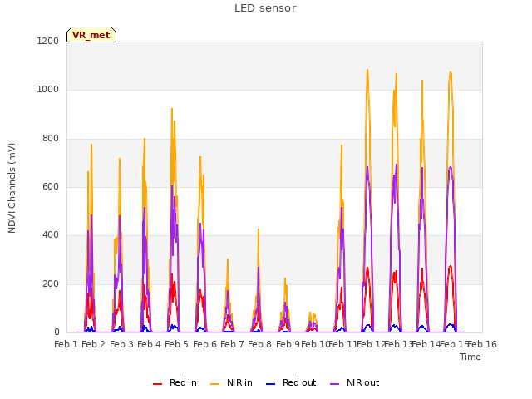
Task: Click the orange NIR in legend swatch
Action: click(214, 384)
